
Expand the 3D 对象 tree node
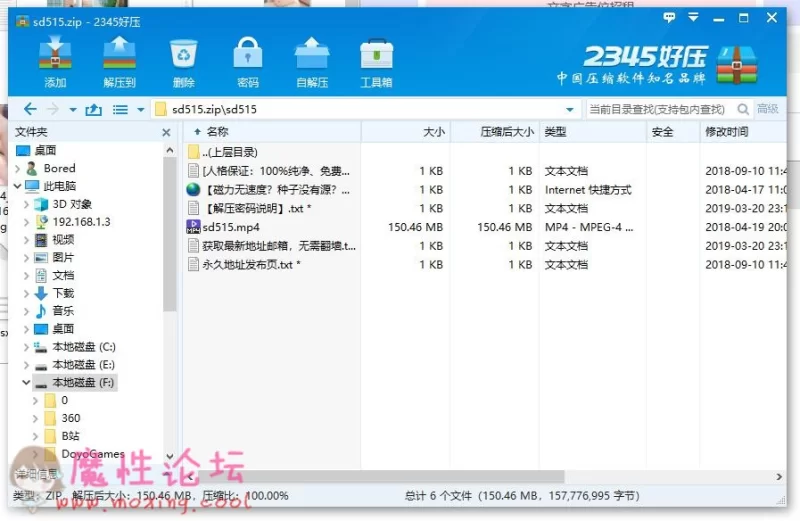pos(27,204)
